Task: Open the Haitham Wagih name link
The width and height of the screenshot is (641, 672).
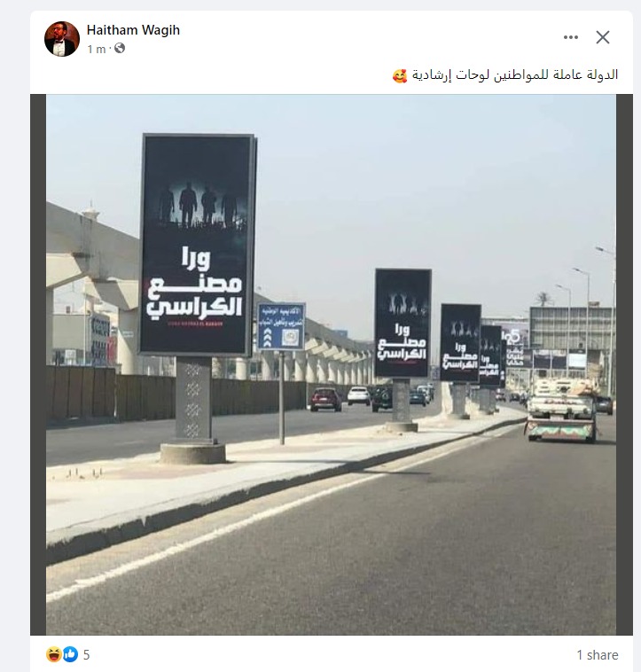Action: point(133,30)
